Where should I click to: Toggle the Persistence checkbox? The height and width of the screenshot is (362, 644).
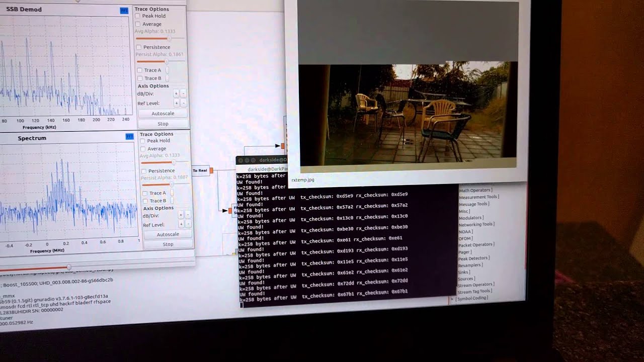(x=138, y=47)
